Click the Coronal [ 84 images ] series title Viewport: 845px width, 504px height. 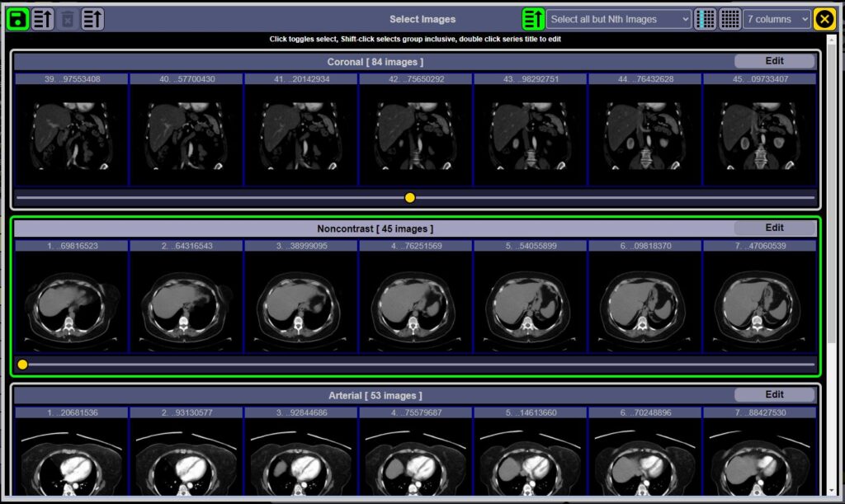pos(375,62)
